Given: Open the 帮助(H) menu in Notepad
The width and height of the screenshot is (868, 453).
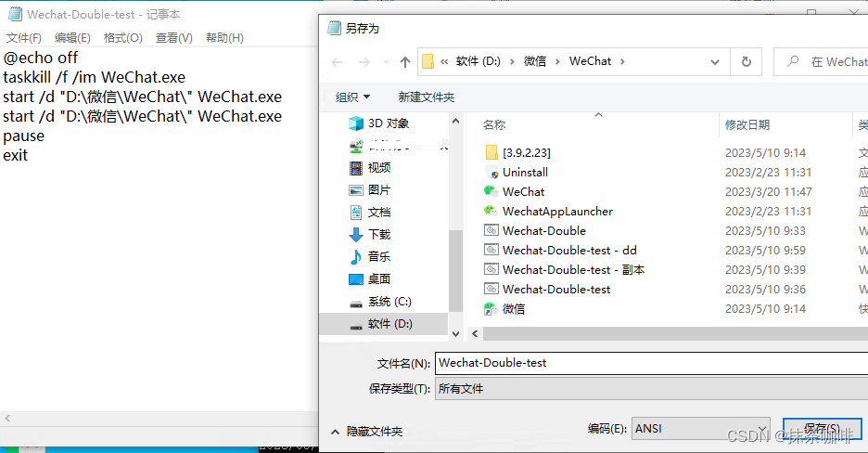Looking at the screenshot, I should pyautogui.click(x=224, y=38).
